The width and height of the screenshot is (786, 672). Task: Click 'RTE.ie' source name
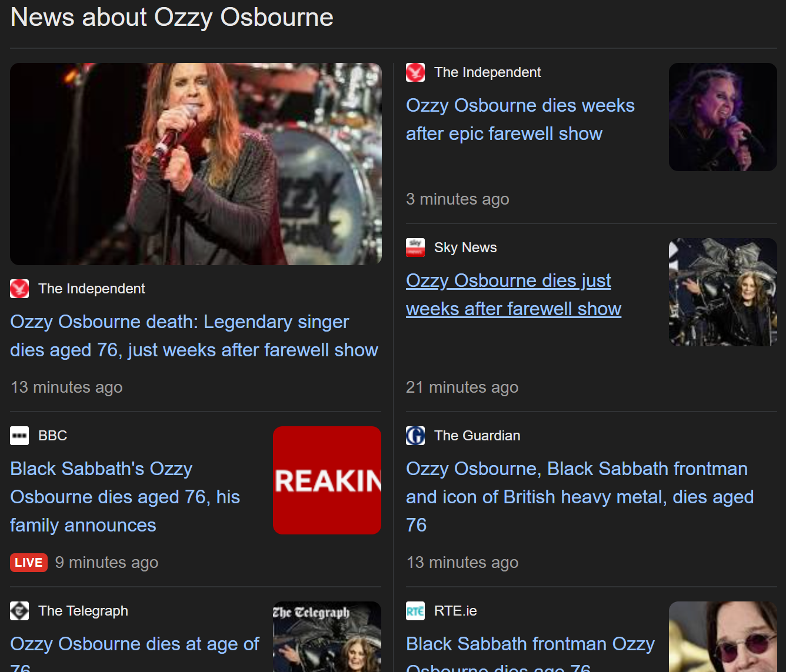click(x=455, y=611)
